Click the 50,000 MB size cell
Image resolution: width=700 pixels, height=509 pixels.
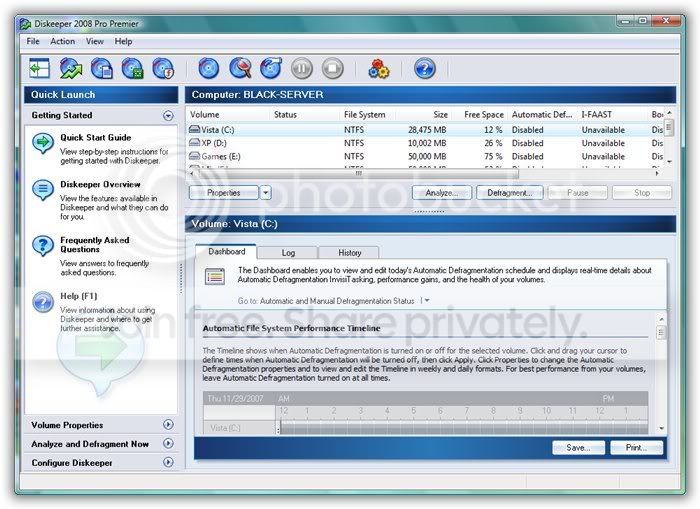pyautogui.click(x=427, y=157)
